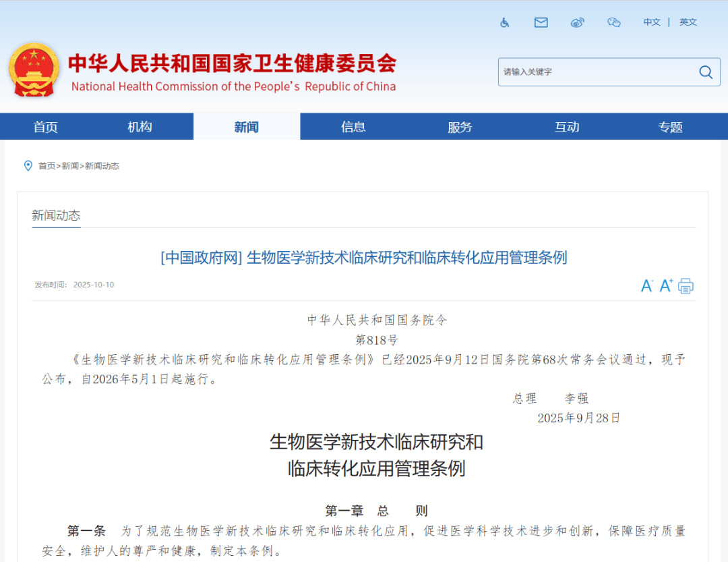The image size is (728, 562).
Task: Click the location pin breadcrumb icon
Action: click(28, 166)
